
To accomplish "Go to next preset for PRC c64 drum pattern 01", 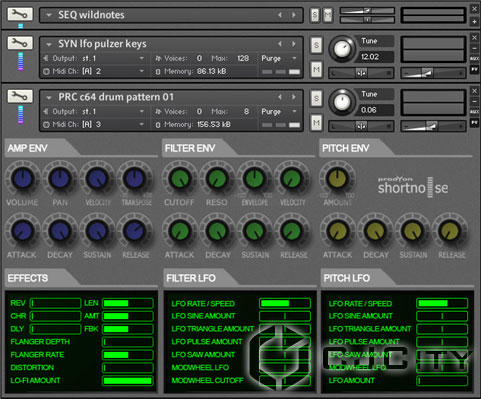I will [293, 97].
